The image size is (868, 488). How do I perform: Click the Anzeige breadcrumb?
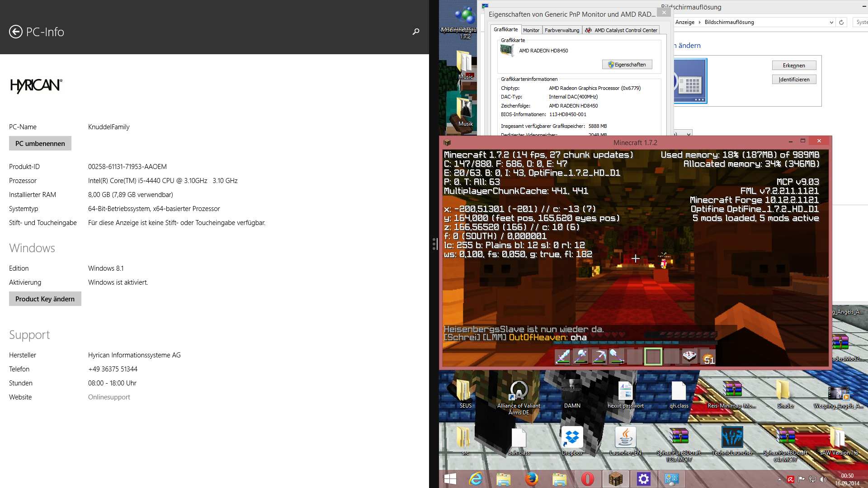[685, 22]
